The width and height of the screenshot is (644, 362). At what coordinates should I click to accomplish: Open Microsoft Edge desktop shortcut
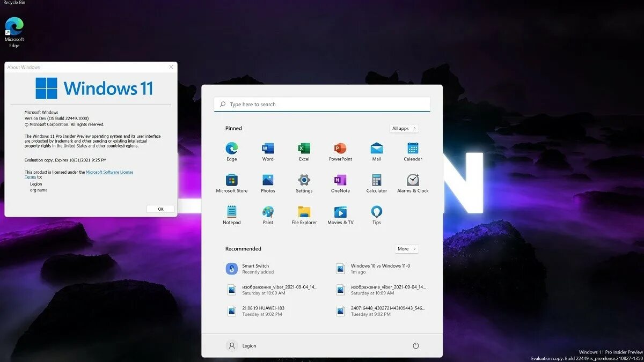click(x=14, y=33)
